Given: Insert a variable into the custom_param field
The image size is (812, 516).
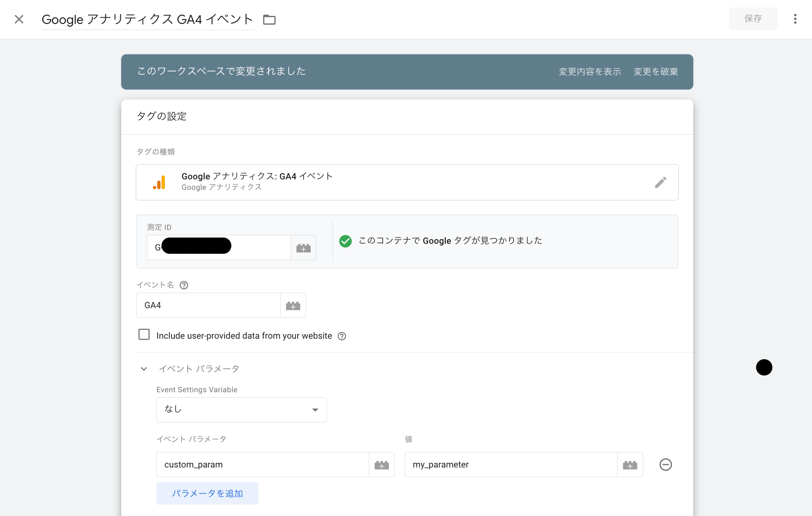Looking at the screenshot, I should [x=381, y=465].
